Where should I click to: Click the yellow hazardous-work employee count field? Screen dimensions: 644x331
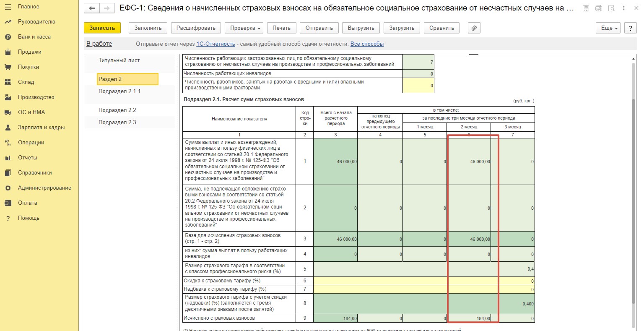pyautogui.click(x=418, y=86)
